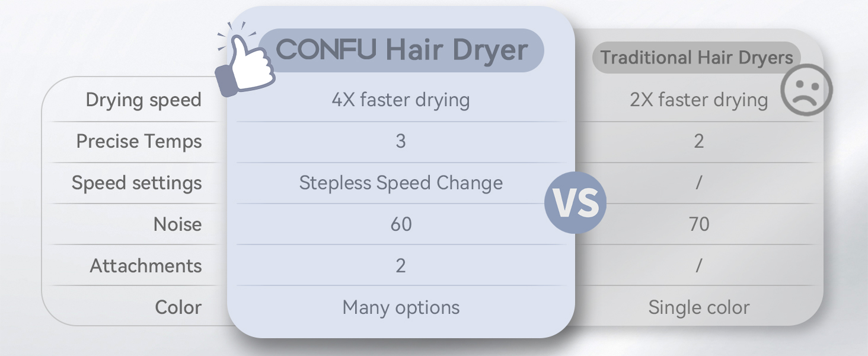This screenshot has width=868, height=356.
Task: Click the thumbs-up icon
Action: [246, 66]
